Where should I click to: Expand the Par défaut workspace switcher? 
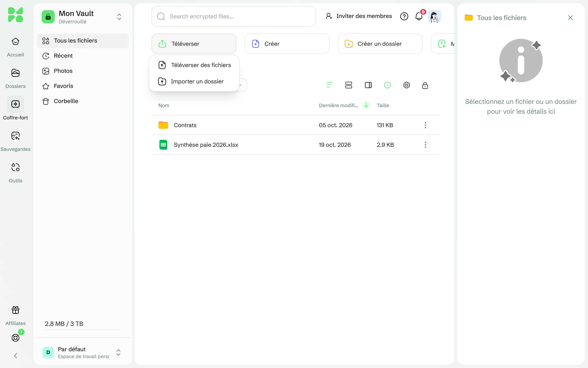pos(118,352)
